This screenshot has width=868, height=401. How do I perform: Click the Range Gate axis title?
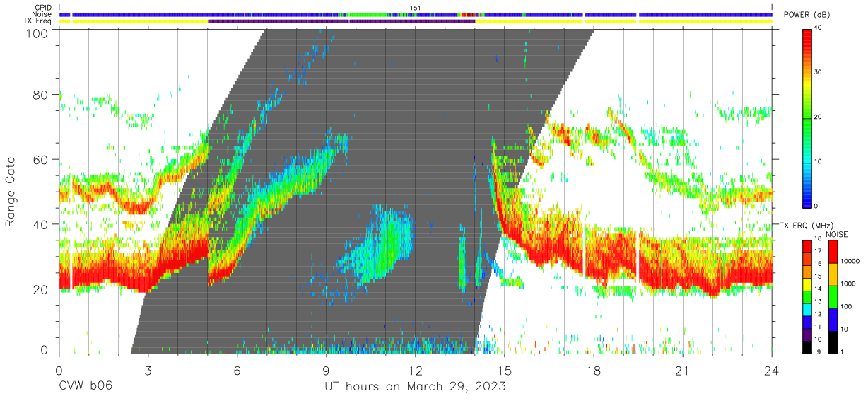(11, 192)
